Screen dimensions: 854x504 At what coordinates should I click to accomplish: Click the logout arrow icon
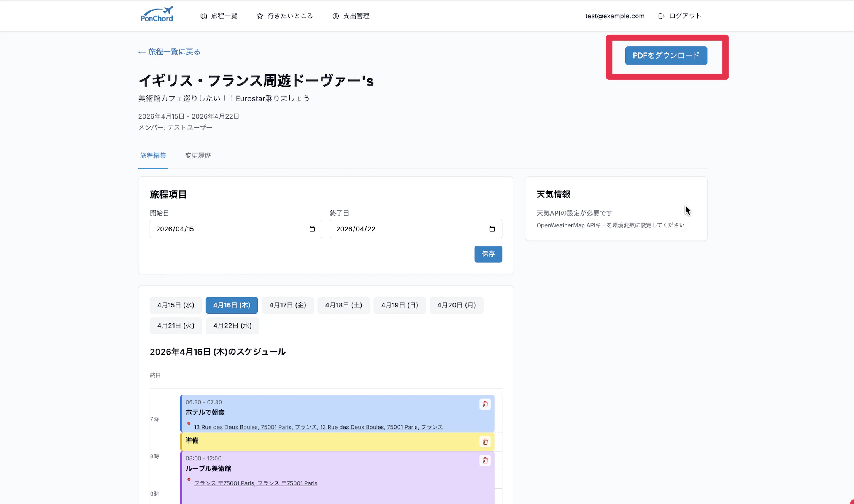[661, 16]
